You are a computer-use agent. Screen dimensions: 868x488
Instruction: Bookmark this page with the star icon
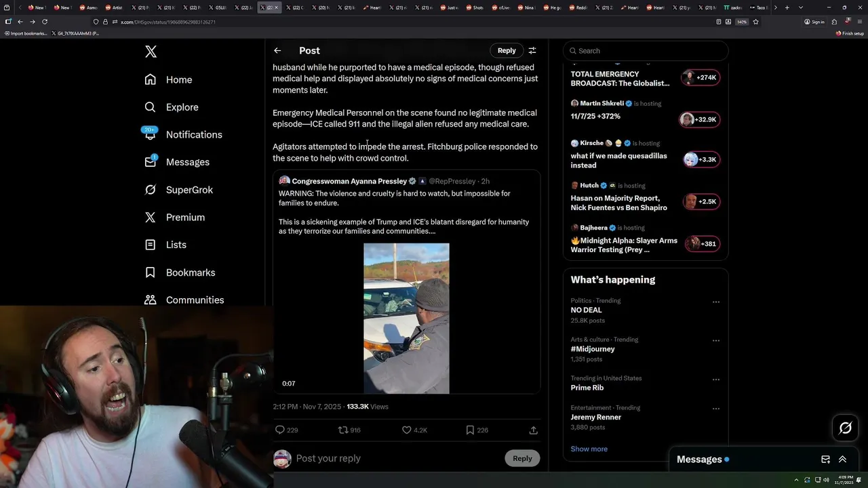(x=755, y=22)
